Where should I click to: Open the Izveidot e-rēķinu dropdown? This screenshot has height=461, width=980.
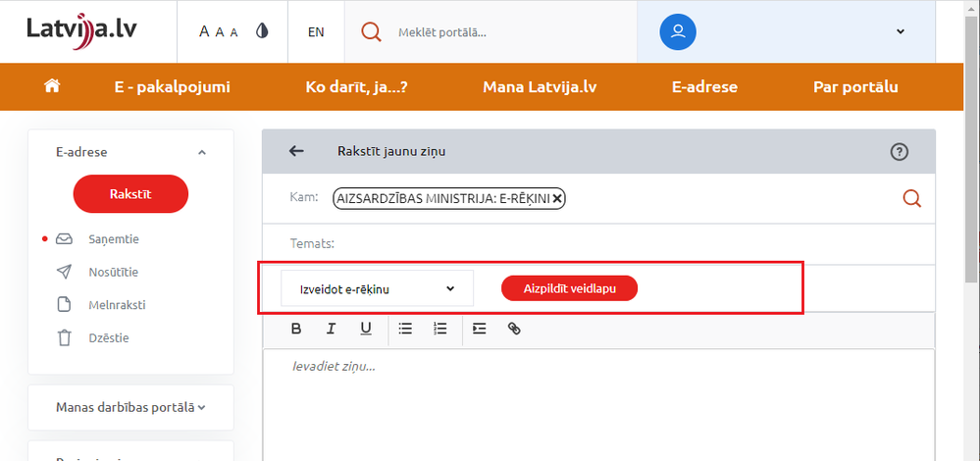pos(378,288)
